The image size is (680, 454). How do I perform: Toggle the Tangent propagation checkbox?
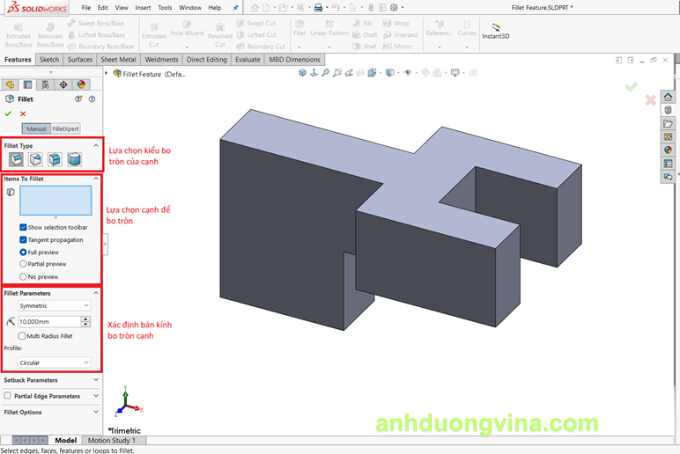23,240
